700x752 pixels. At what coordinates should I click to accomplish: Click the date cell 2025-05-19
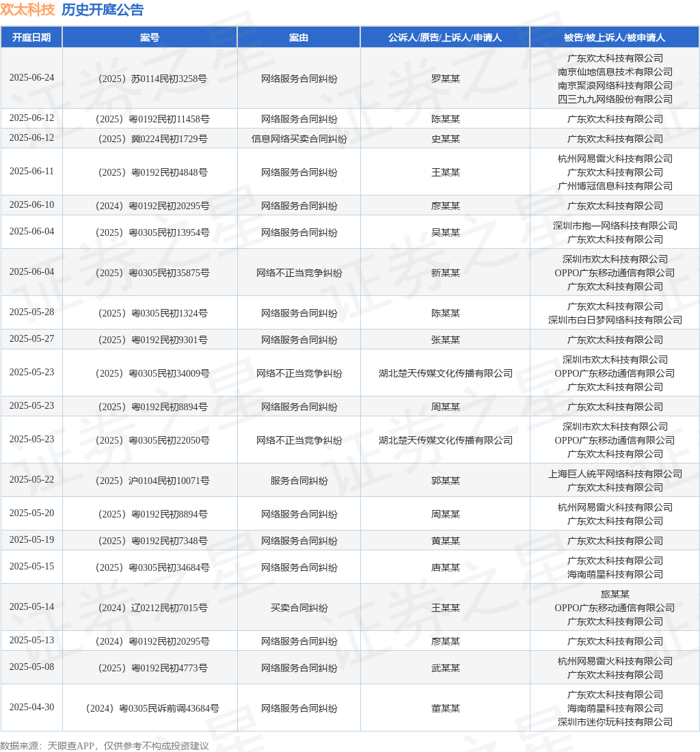tap(31, 540)
